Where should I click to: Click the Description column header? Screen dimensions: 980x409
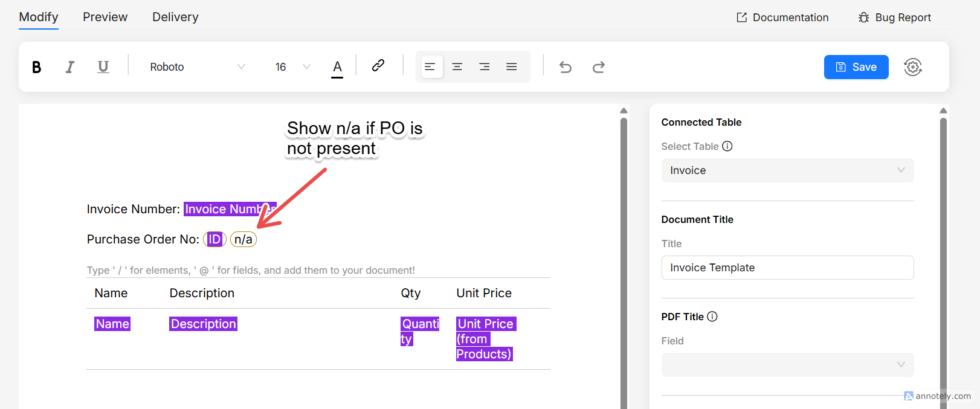pos(202,293)
